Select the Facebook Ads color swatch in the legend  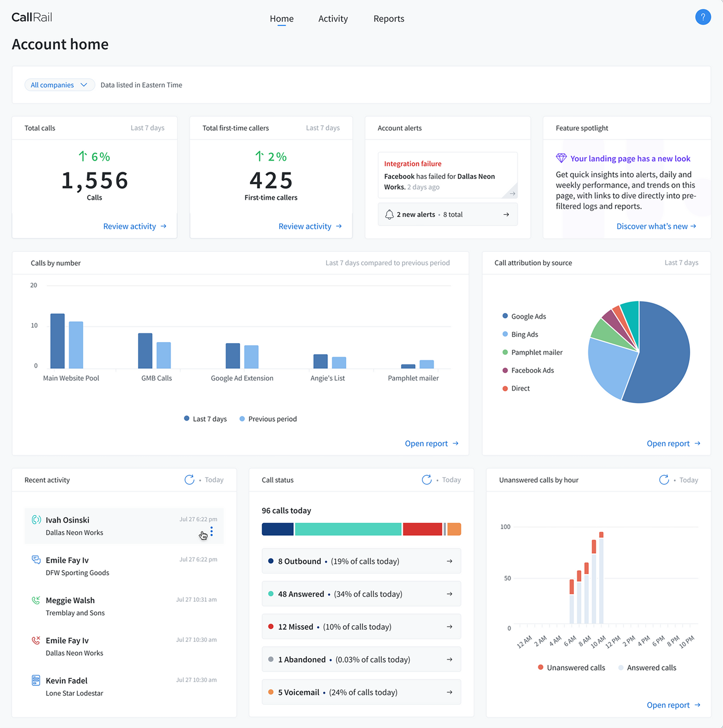(x=505, y=370)
